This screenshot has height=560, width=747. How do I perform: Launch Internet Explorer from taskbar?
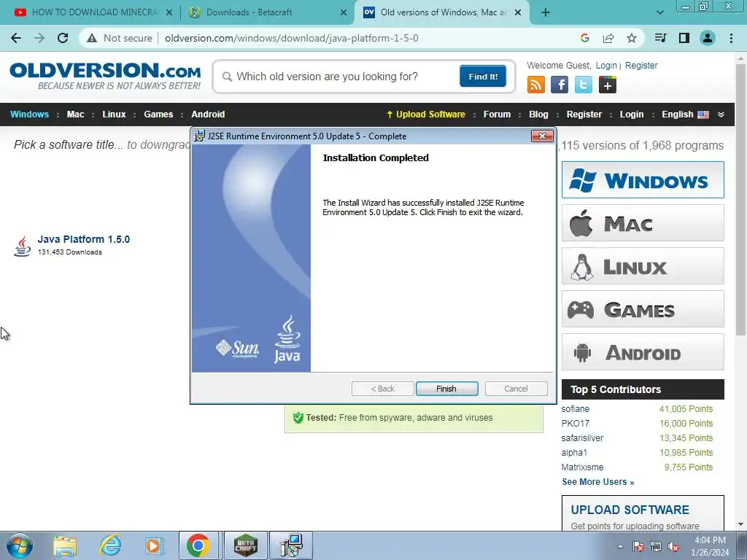(111, 545)
